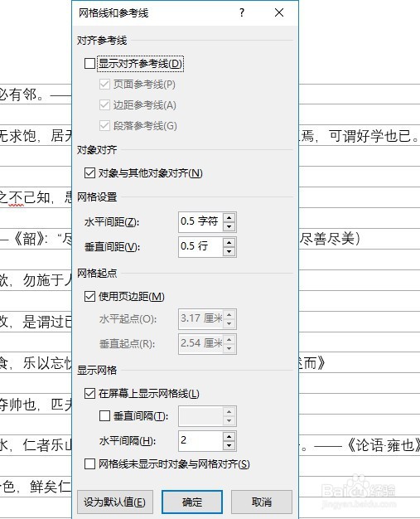Increase 水平间距 value with up arrow
This screenshot has height=519, width=420.
click(x=229, y=217)
